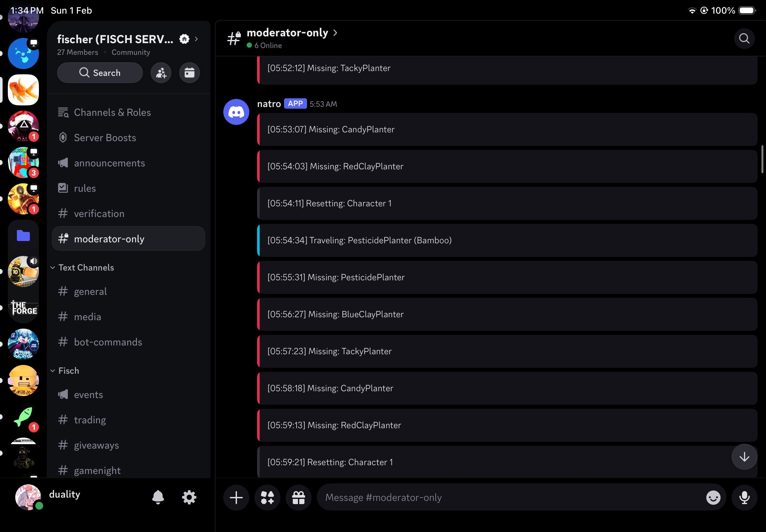
Task: Open the emoji picker
Action: pyautogui.click(x=713, y=497)
